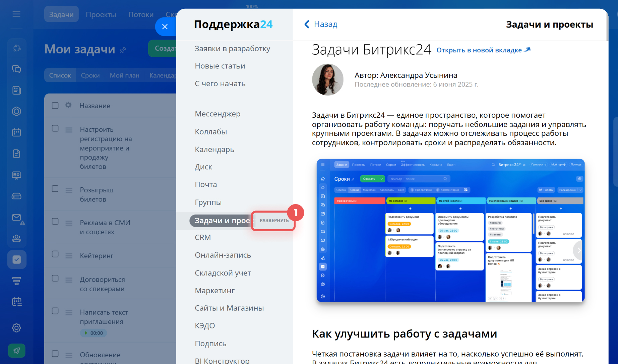
Task: Open Диск help section
Action: (x=203, y=167)
